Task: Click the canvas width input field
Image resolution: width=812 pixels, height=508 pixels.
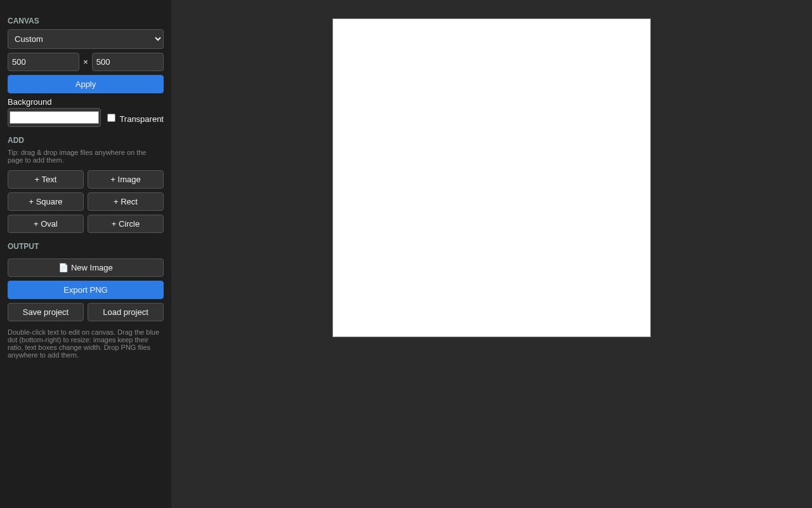Action: [x=43, y=62]
